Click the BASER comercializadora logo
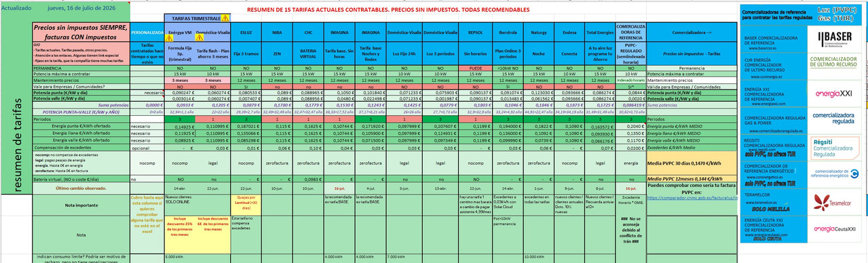 835,39
